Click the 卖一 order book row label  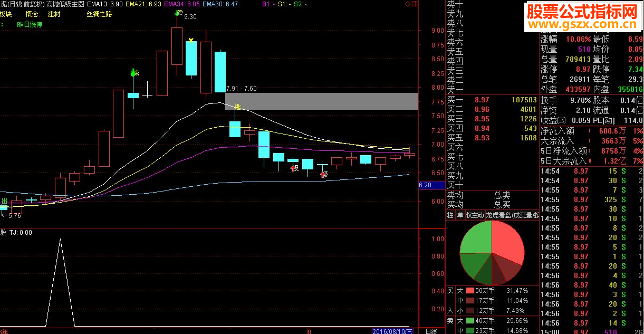point(455,90)
